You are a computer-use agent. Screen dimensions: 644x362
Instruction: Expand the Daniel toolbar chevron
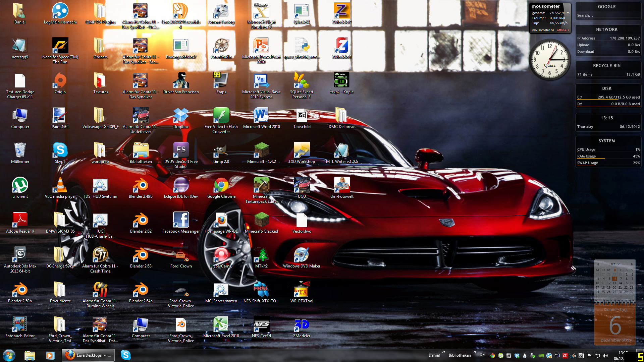pyautogui.click(x=444, y=352)
